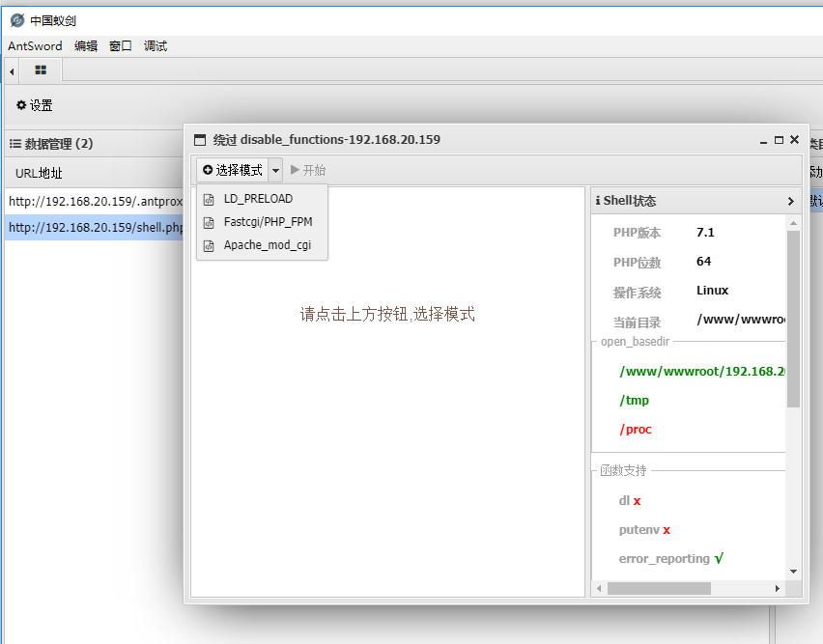Open 设置 with the gear icon
The height and width of the screenshot is (644, 823).
click(x=35, y=105)
